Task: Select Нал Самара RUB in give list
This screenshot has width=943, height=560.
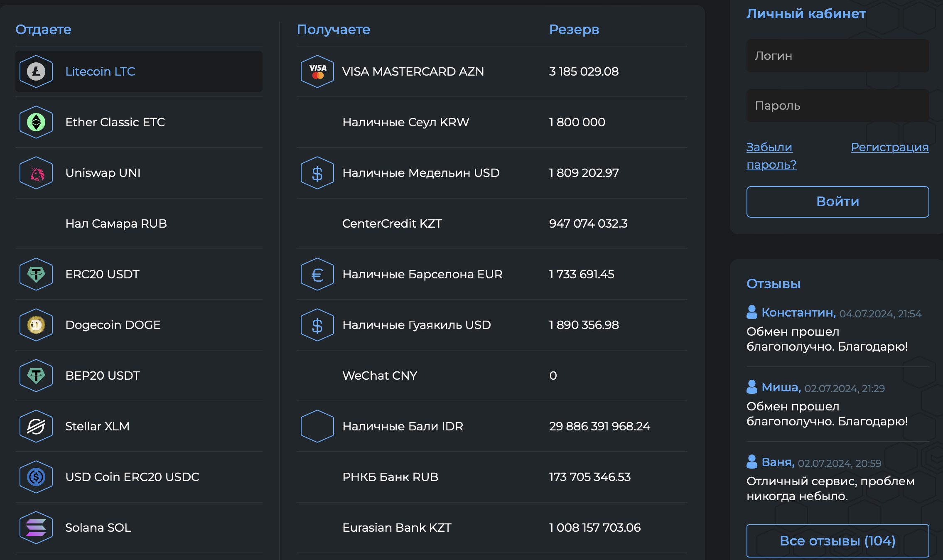Action: pyautogui.click(x=116, y=224)
